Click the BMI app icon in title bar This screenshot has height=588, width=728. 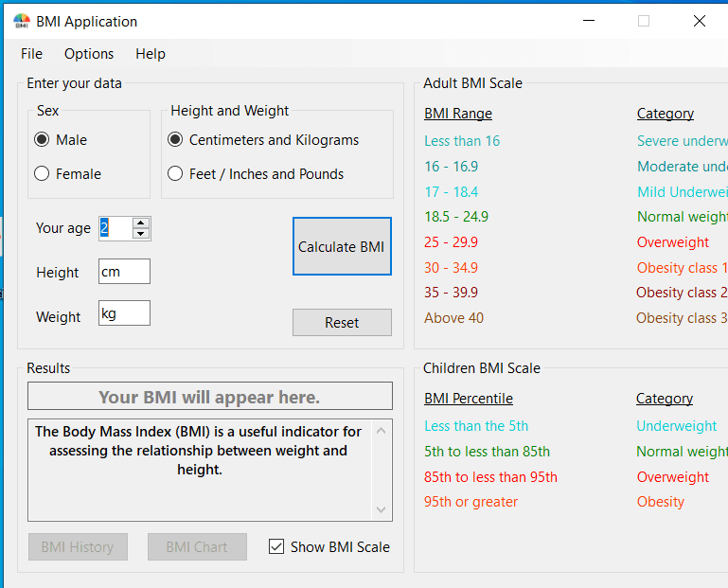tap(21, 22)
